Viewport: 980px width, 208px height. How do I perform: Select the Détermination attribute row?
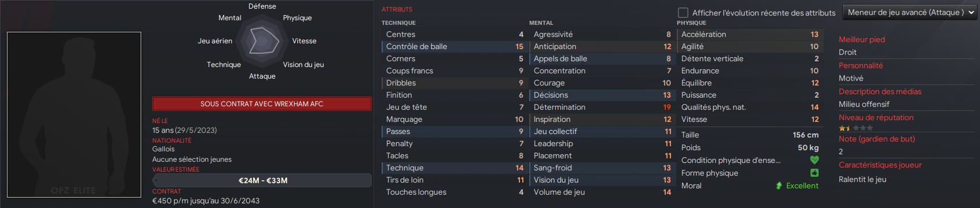(602, 107)
